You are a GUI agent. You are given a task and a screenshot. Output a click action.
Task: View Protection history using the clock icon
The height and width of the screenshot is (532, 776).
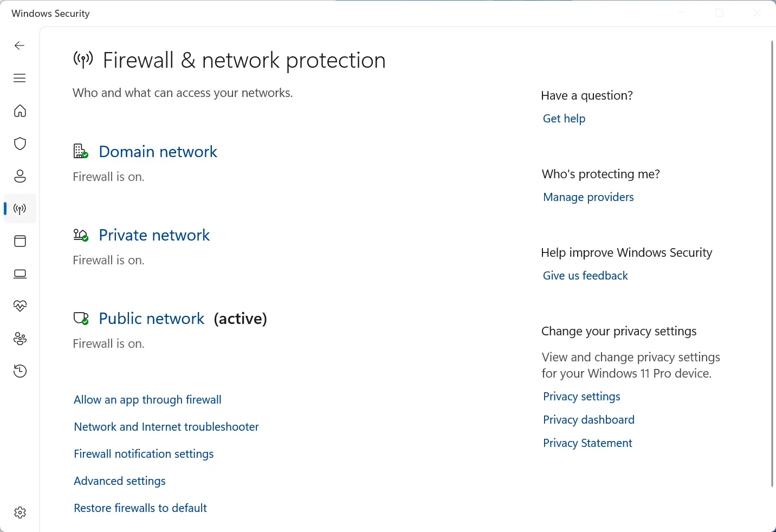click(20, 371)
